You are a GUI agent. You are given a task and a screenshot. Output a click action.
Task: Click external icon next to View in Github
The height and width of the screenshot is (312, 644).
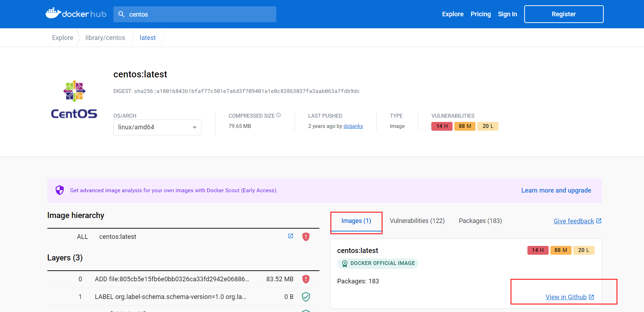(x=591, y=297)
